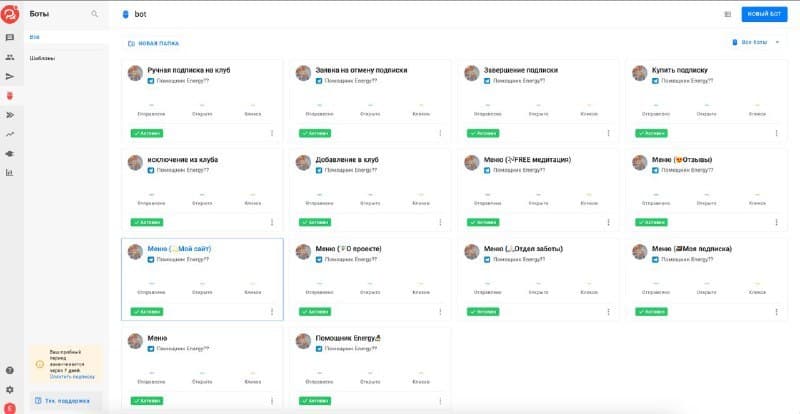Select the red bots icon in sidebar
The image size is (800, 414).
pos(10,96)
